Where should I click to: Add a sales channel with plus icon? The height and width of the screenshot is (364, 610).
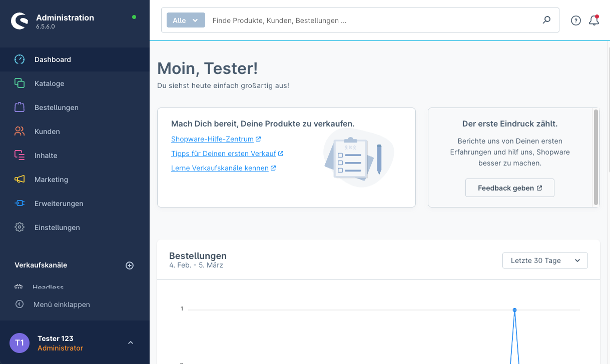pos(130,265)
